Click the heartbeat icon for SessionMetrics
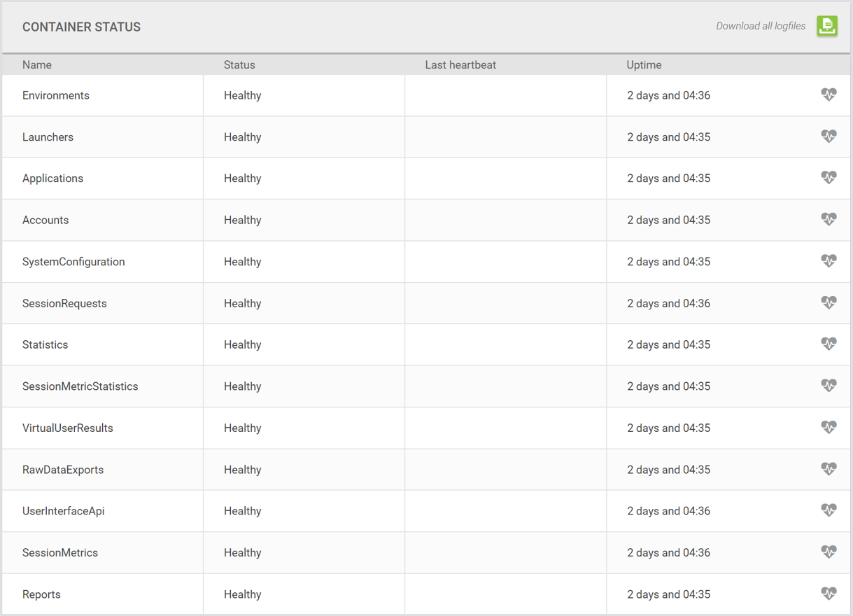The width and height of the screenshot is (853, 616). pyautogui.click(x=829, y=552)
